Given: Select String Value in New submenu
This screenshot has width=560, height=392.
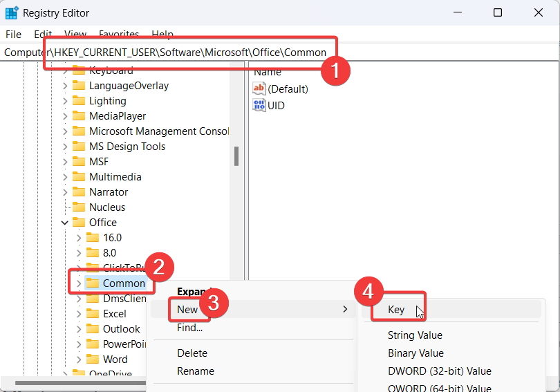Looking at the screenshot, I should click(x=415, y=335).
